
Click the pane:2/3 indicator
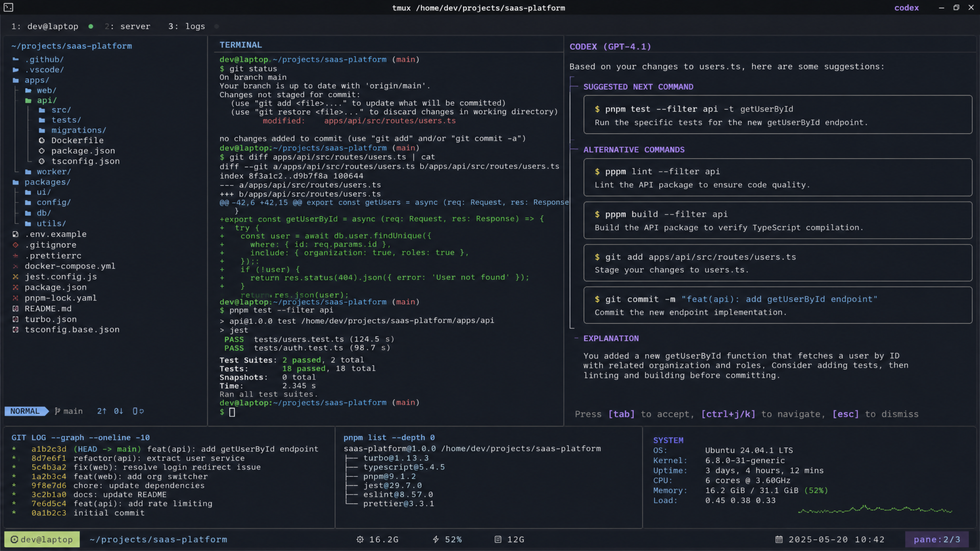[937, 540]
